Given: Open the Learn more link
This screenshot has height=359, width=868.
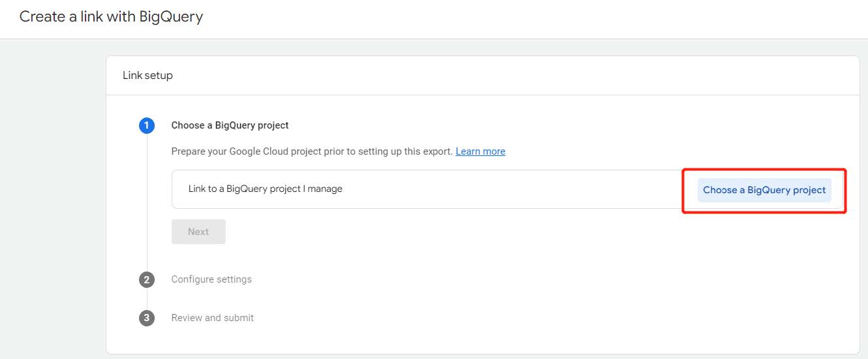Looking at the screenshot, I should coord(480,151).
